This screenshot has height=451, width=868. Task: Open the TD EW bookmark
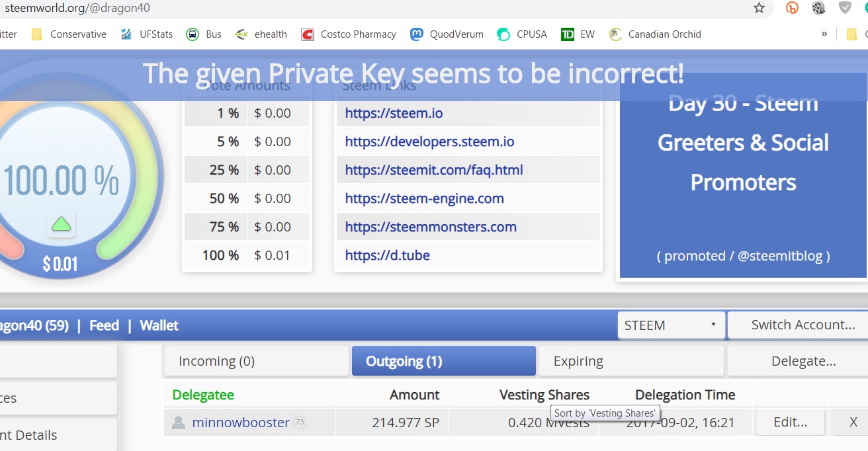(x=578, y=34)
